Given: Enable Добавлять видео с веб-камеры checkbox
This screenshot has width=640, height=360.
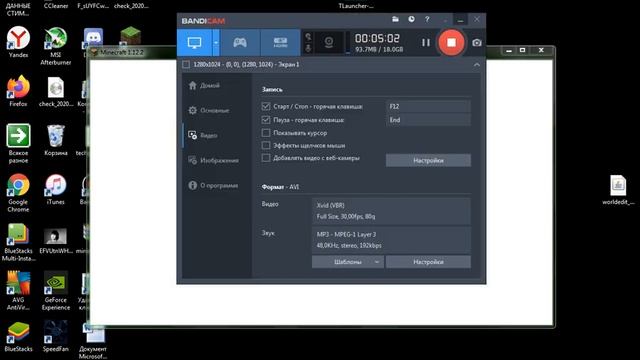Looking at the screenshot, I should tap(266, 158).
